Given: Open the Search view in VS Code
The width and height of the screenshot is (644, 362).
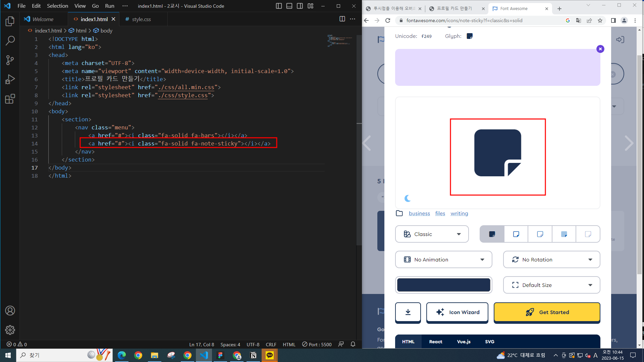Looking at the screenshot, I should click(x=10, y=41).
